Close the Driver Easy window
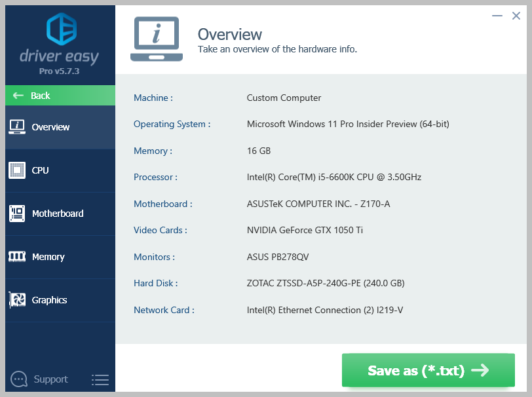 [x=516, y=16]
